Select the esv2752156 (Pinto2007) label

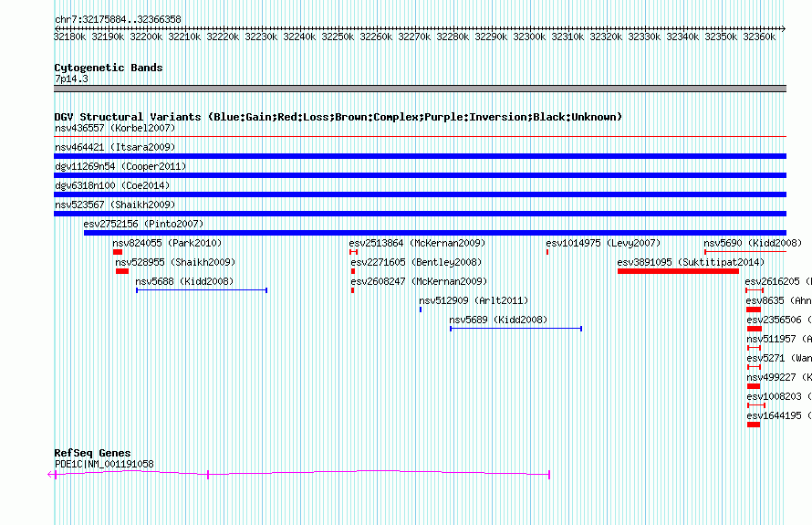pos(143,224)
